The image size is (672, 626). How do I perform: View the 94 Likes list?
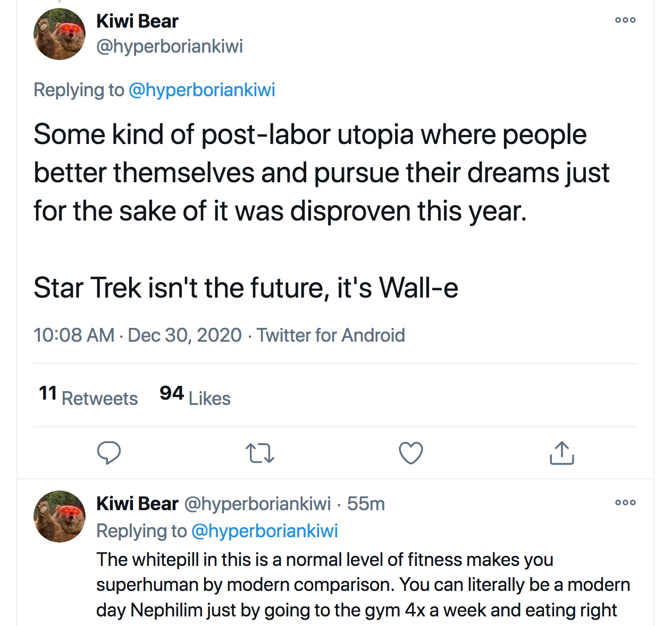coord(195,396)
